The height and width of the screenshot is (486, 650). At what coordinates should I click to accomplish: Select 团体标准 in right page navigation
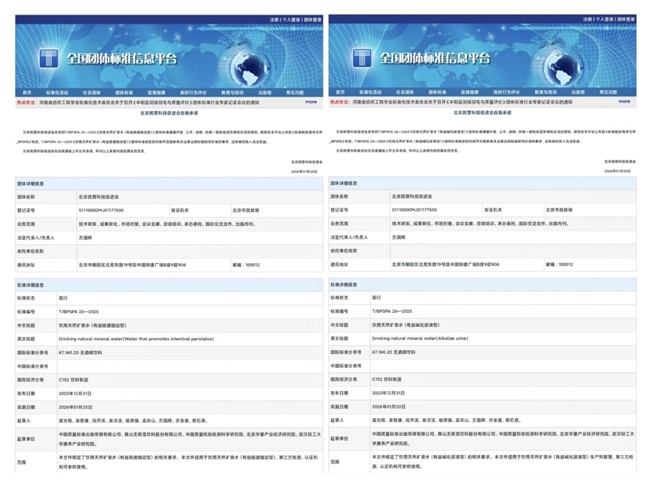pyautogui.click(x=437, y=92)
